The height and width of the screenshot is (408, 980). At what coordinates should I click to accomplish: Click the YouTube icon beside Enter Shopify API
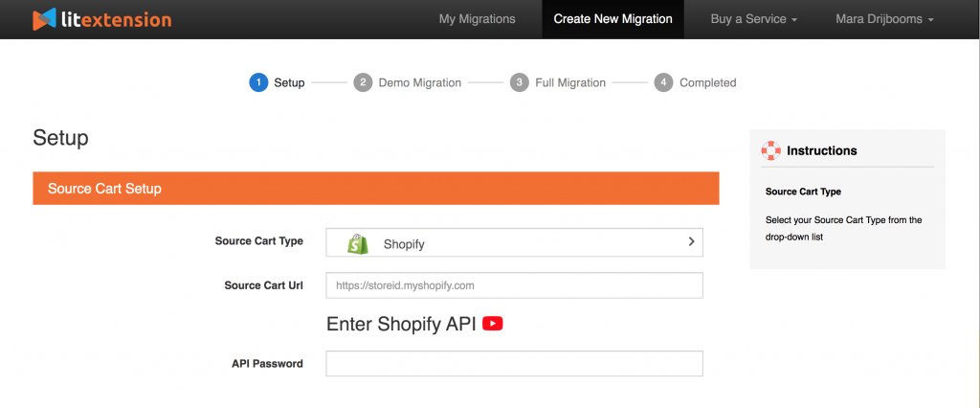click(493, 324)
